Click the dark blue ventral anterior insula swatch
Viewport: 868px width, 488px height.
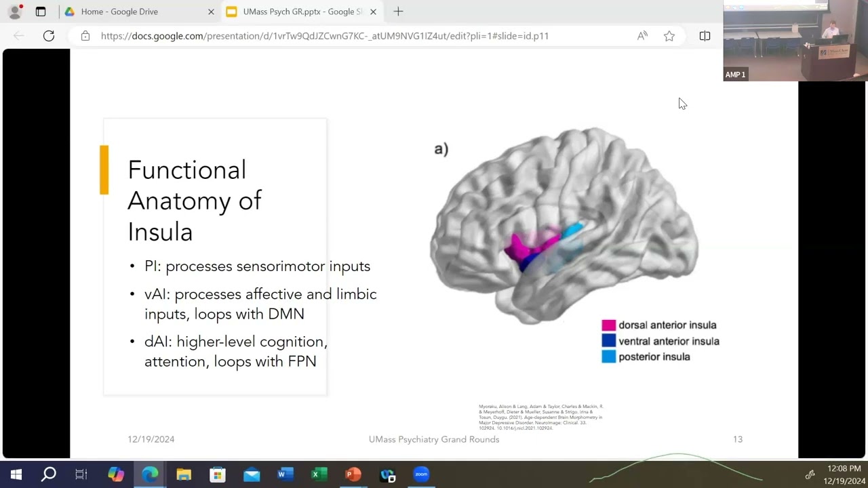coord(608,341)
